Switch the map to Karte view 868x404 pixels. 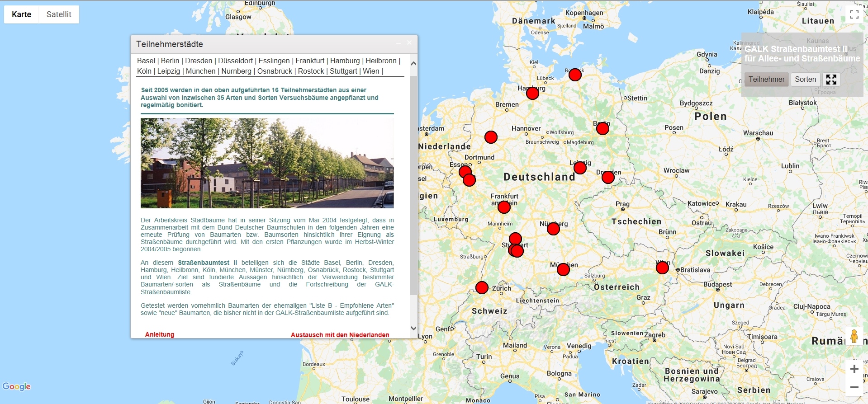(x=22, y=14)
